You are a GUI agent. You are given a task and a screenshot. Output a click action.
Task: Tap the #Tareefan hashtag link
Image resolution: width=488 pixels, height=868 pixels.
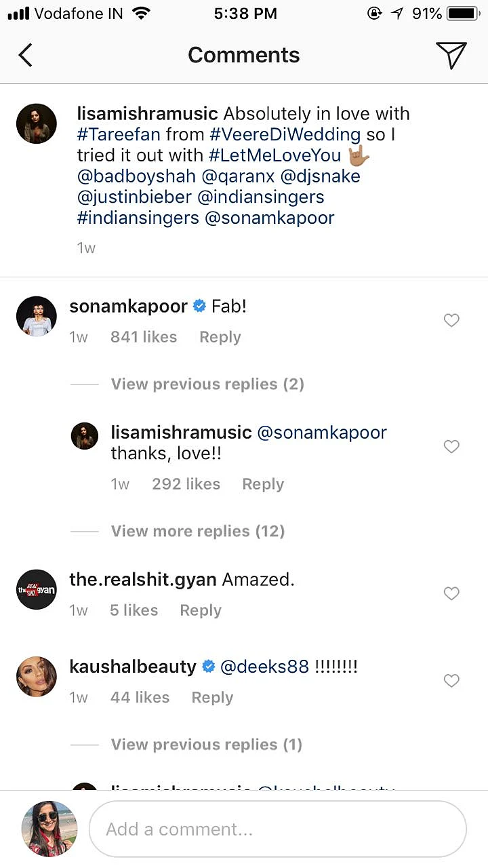tap(119, 134)
